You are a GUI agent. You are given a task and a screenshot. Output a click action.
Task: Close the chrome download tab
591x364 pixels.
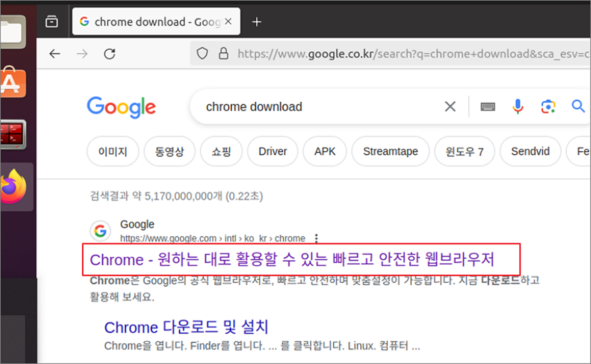pos(228,22)
